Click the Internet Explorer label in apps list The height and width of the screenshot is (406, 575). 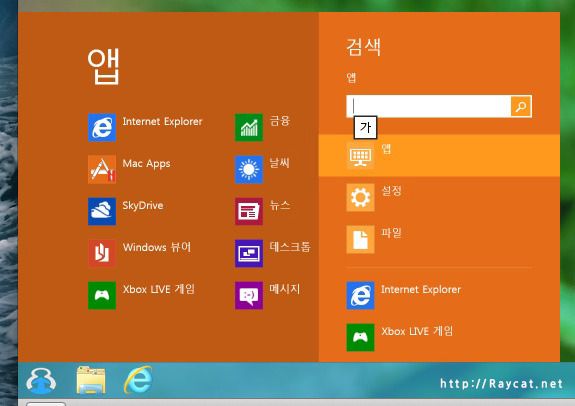pos(162,121)
